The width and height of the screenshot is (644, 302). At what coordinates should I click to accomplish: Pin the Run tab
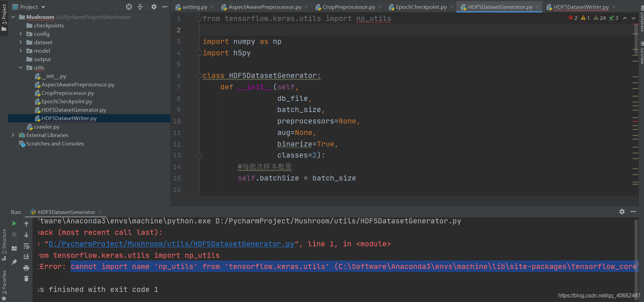pos(14,262)
